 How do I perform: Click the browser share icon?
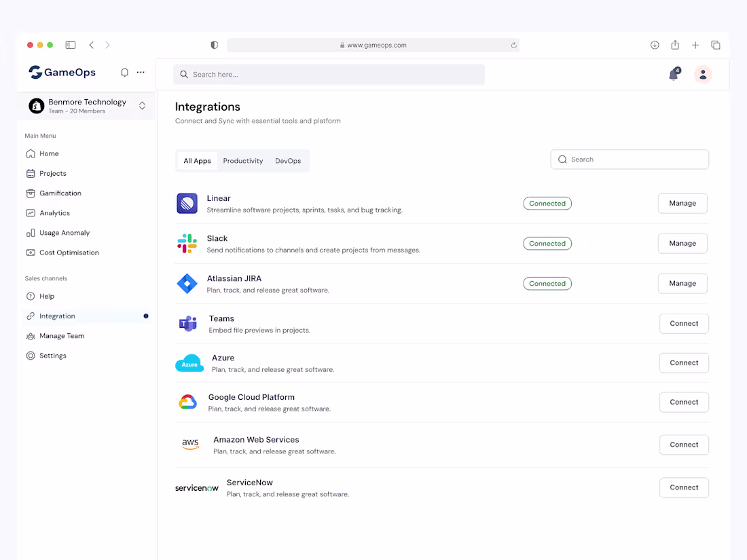click(x=675, y=45)
